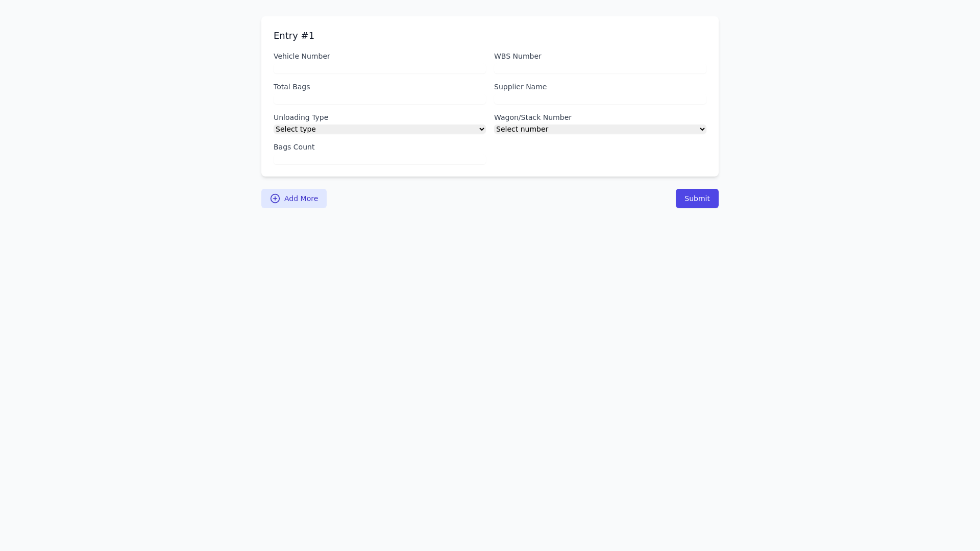
Task: Focus the Total Bags input
Action: point(379,98)
